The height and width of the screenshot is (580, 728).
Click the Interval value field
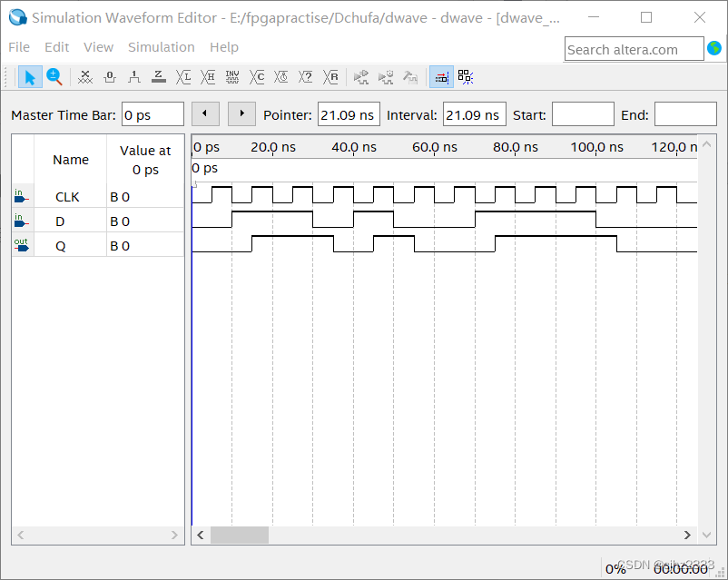coord(474,114)
